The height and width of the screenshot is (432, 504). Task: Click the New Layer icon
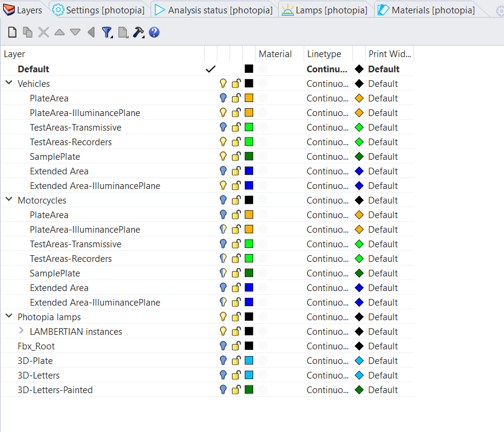click(x=12, y=32)
